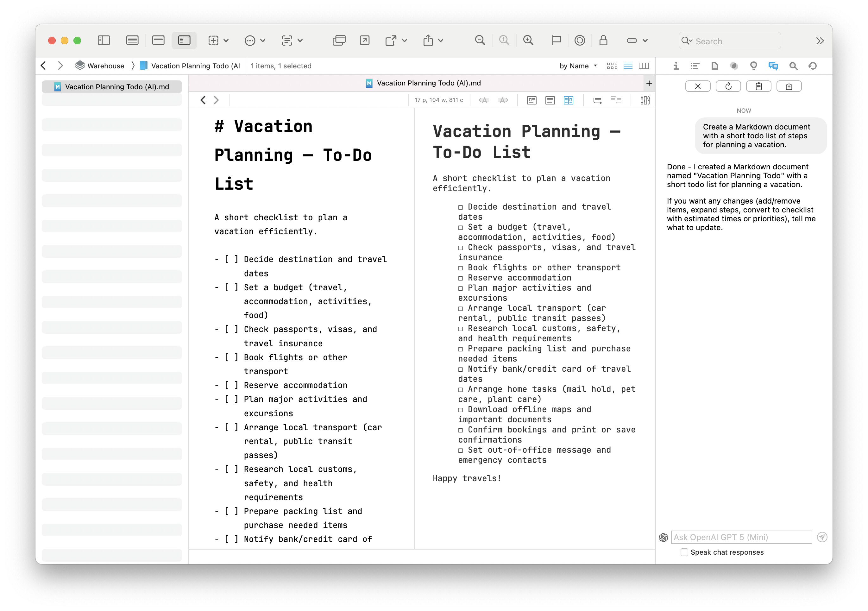868x611 pixels.
Task: Switch item list to list view
Action: [627, 66]
